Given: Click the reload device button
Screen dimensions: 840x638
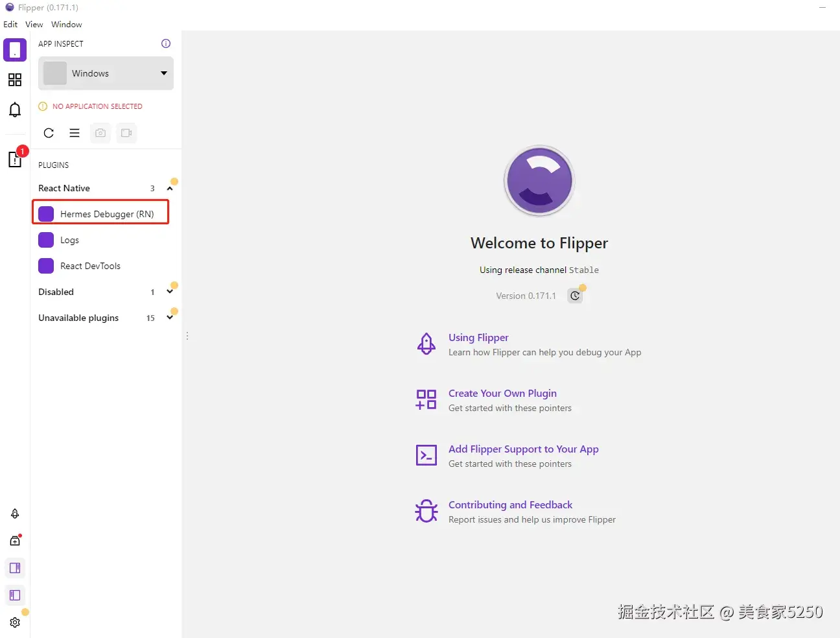Looking at the screenshot, I should tap(49, 133).
